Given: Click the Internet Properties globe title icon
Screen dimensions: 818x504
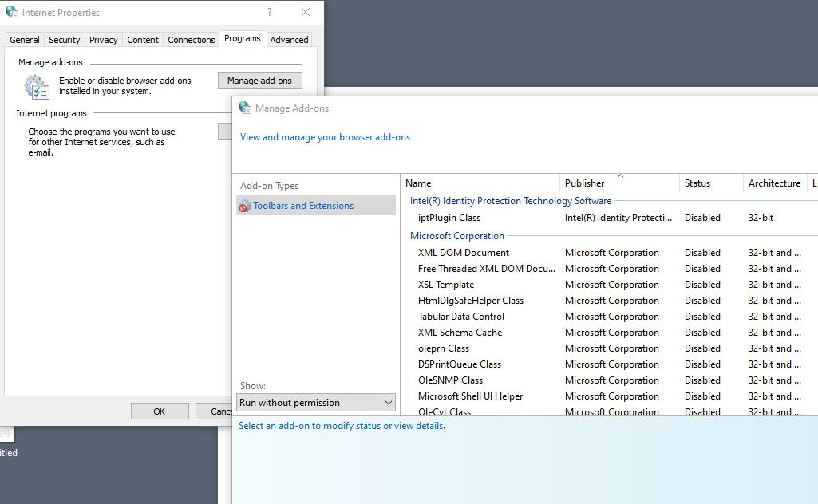Looking at the screenshot, I should [x=12, y=13].
